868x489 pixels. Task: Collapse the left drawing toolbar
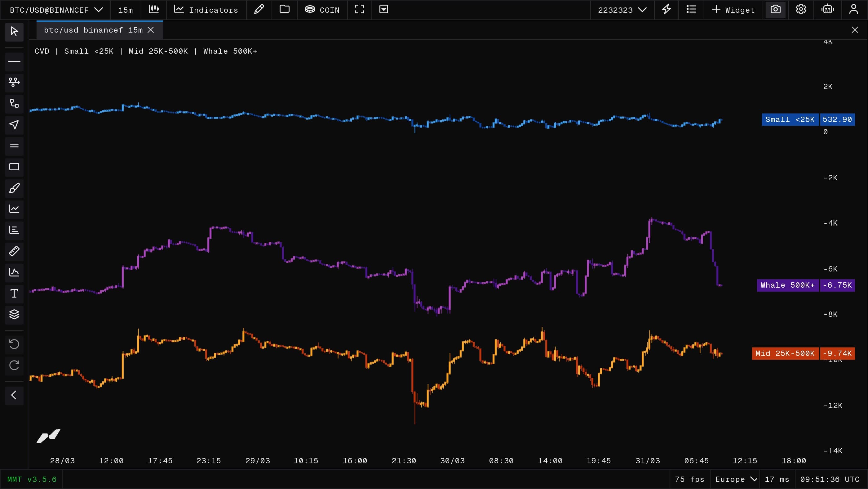click(x=14, y=395)
